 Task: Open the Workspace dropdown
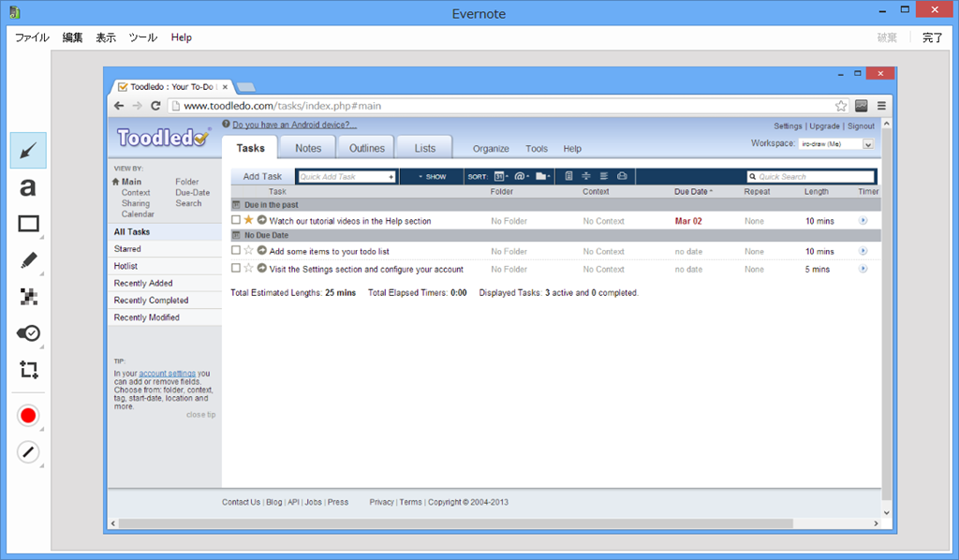(836, 144)
